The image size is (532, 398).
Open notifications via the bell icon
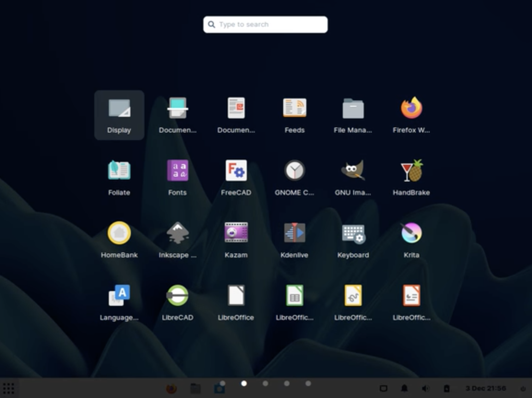[x=404, y=388]
